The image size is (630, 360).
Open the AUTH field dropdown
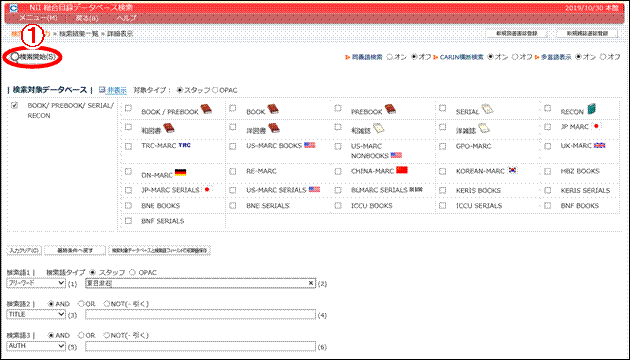(x=36, y=346)
